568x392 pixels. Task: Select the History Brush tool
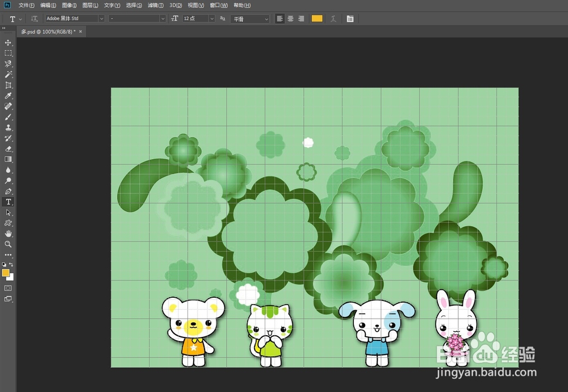[8, 138]
